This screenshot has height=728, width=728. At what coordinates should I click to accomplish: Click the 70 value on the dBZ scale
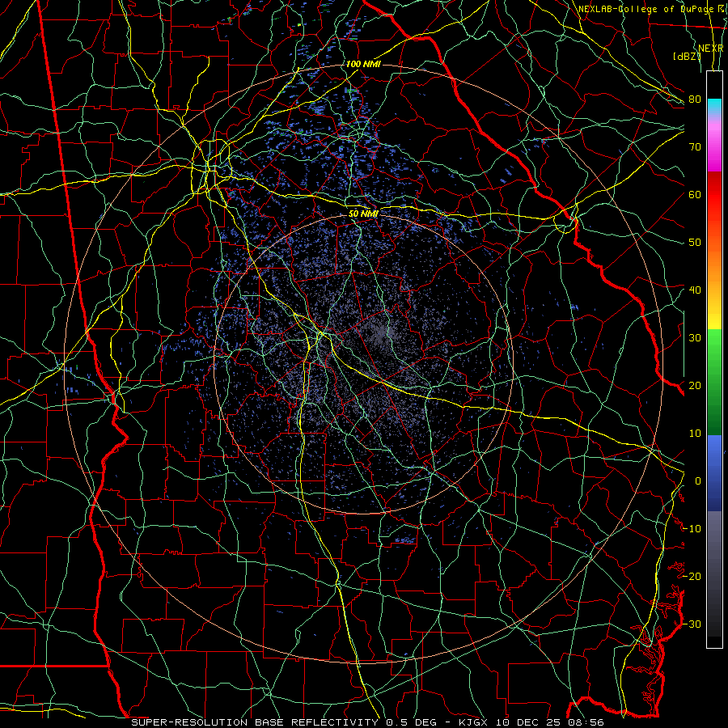point(695,146)
